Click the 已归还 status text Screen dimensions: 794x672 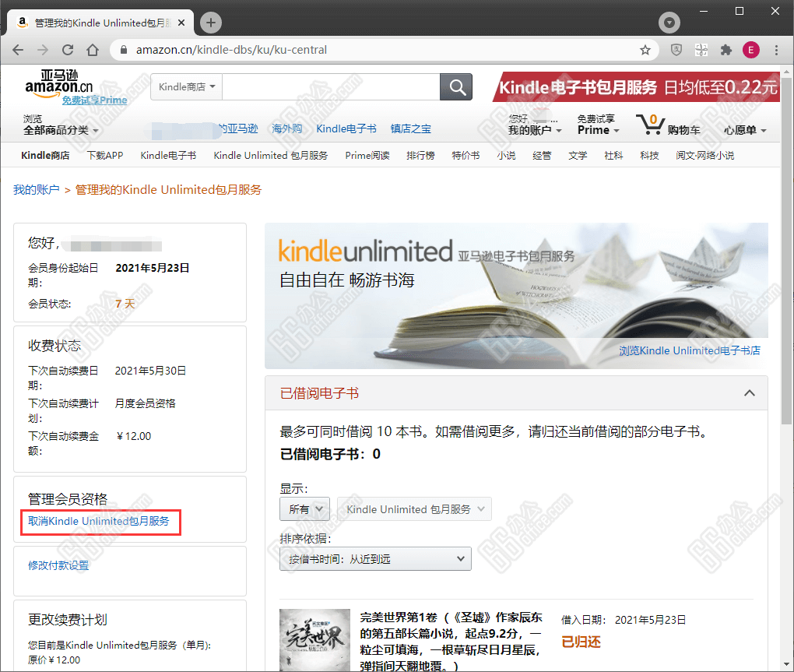pyautogui.click(x=581, y=642)
